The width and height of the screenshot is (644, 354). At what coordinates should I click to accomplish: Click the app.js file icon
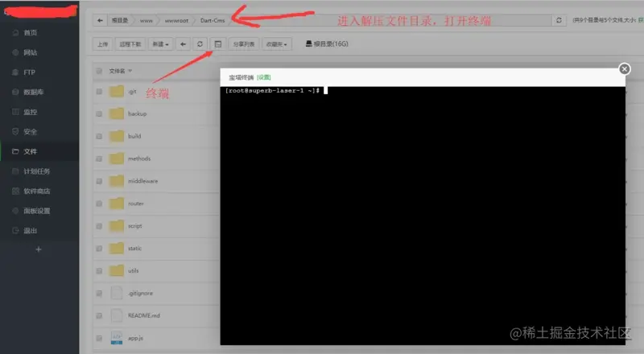click(117, 338)
